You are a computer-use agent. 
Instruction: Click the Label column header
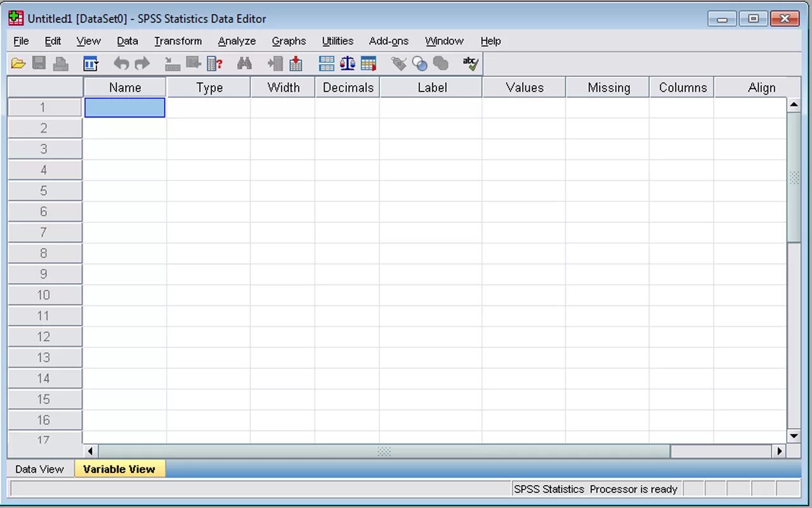click(432, 88)
